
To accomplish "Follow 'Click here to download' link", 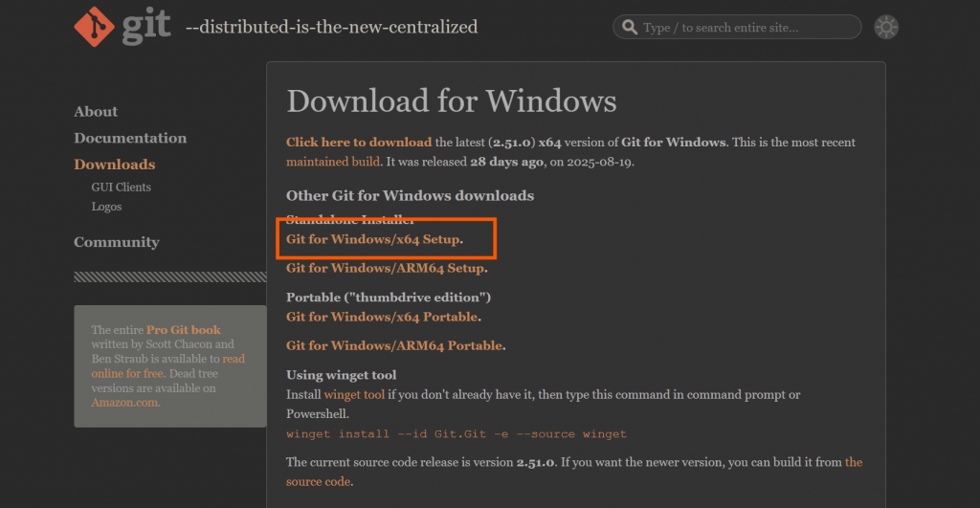I will (x=359, y=142).
